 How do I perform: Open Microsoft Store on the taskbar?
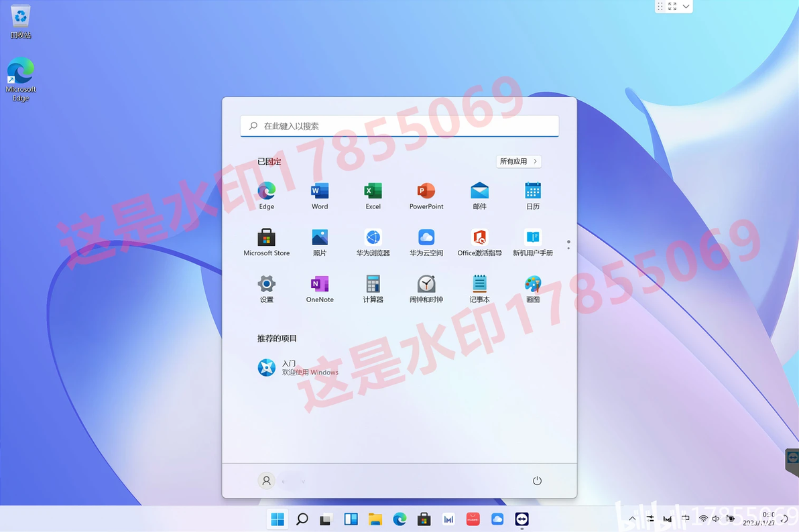coord(424,519)
